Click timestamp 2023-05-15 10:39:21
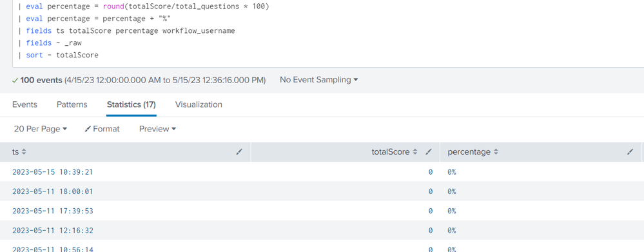644x252 pixels. pos(53,172)
